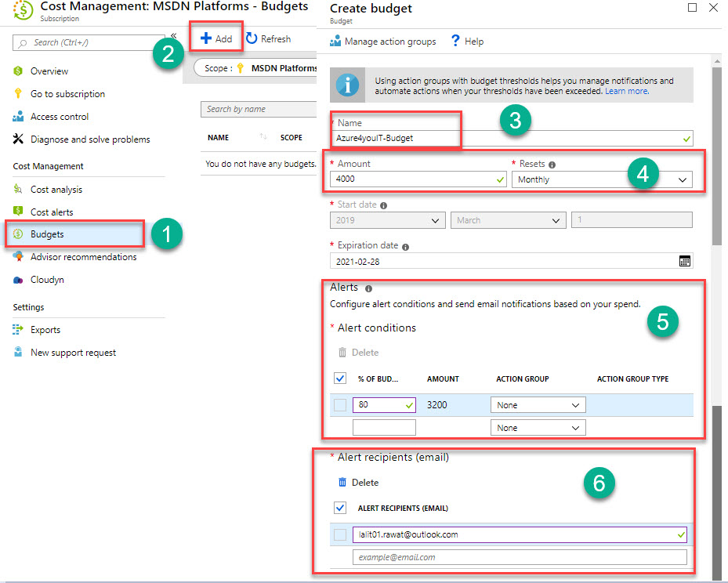Open the Exports settings page
The image size is (728, 583).
(x=45, y=330)
